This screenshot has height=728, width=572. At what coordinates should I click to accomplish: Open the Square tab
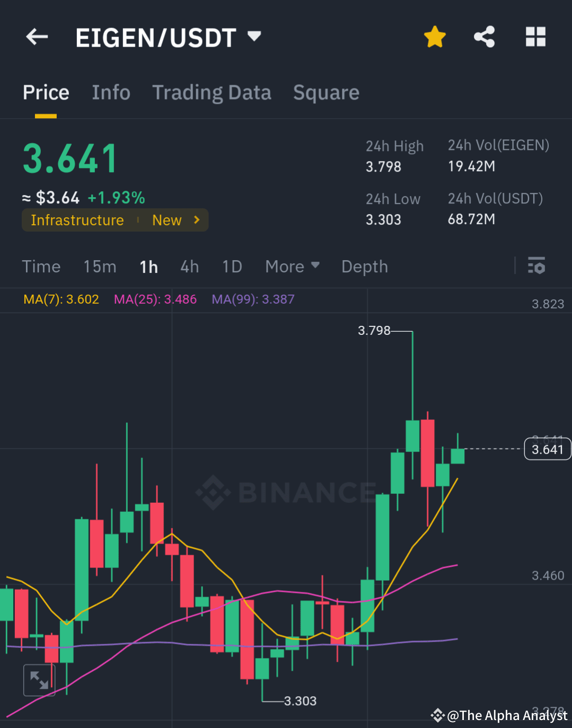click(x=326, y=92)
